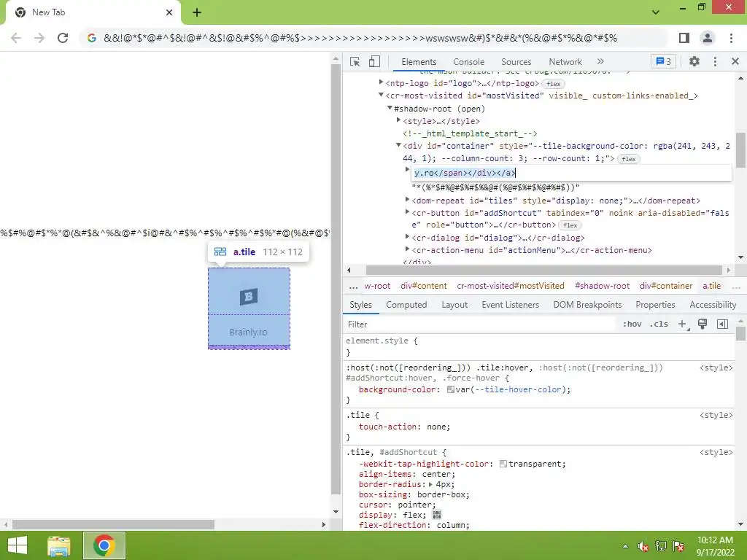Click the flex badge beside ntp-logo
The width and height of the screenshot is (747, 560).
coord(553,84)
